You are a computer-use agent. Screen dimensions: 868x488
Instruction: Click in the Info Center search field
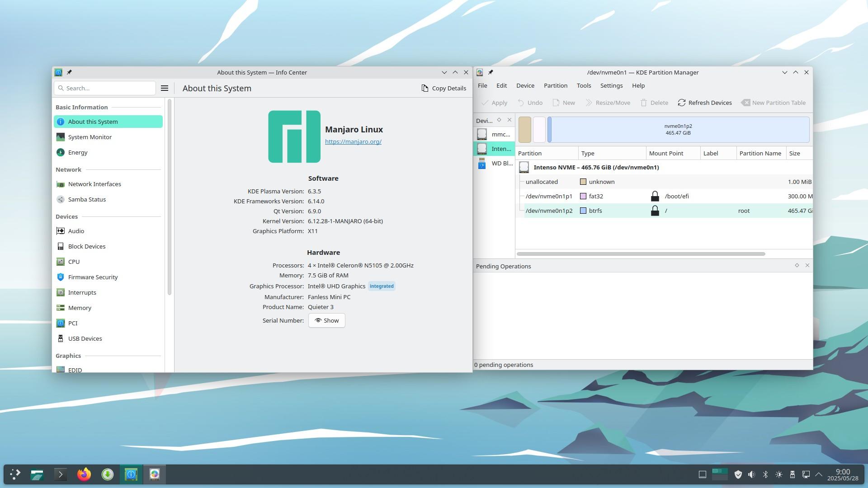pos(105,88)
